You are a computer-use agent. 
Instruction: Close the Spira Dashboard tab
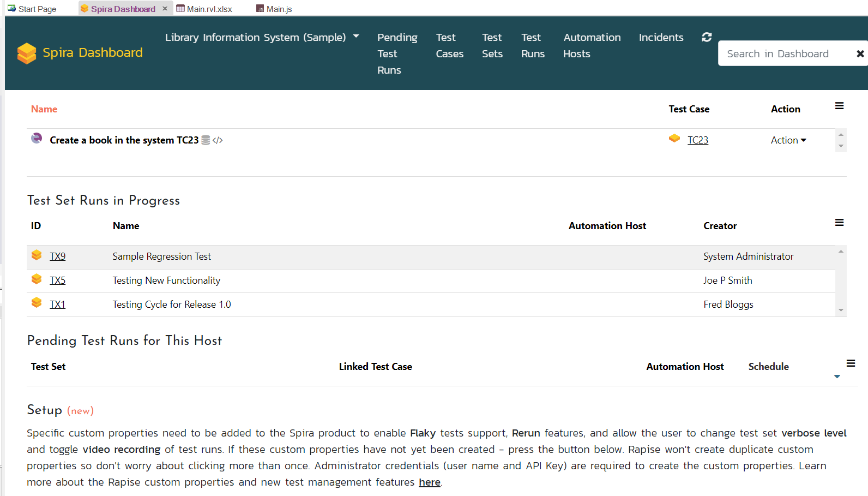165,9
